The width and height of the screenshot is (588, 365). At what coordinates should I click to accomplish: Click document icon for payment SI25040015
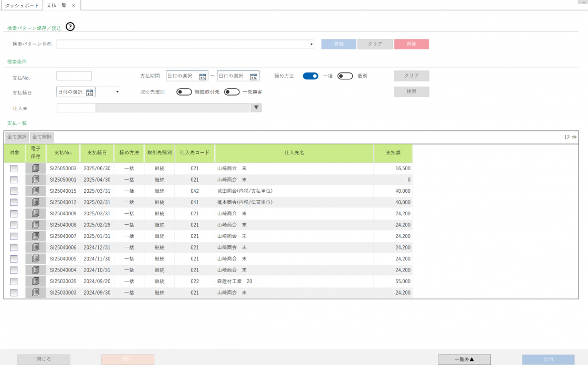coord(36,191)
